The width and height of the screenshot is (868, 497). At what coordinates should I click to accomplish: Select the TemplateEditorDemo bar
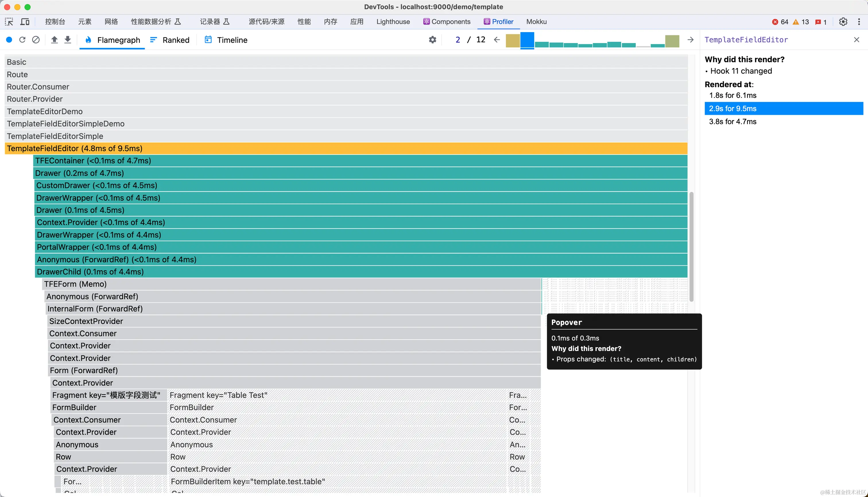pyautogui.click(x=346, y=112)
